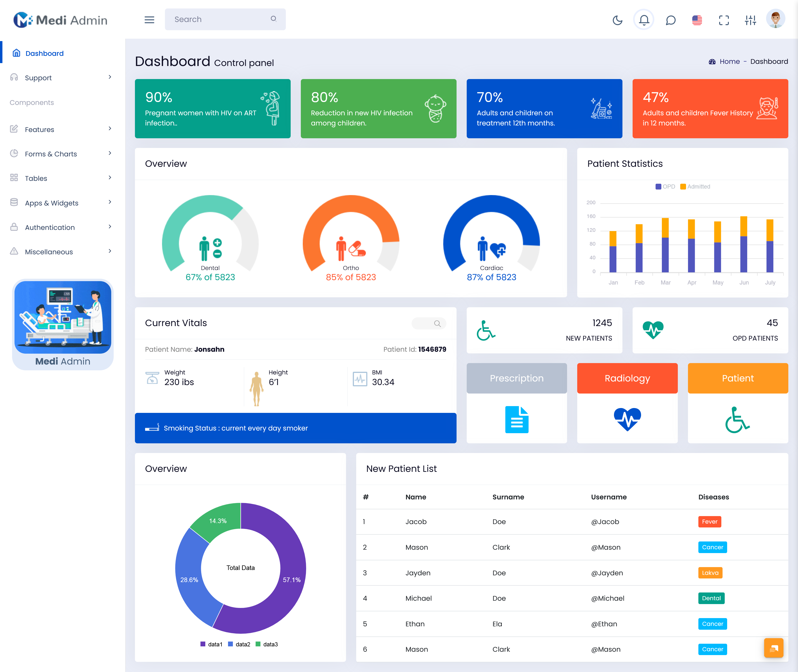Toggle the hamburger sidebar menu icon
Image resolution: width=798 pixels, height=672 pixels.
149,19
